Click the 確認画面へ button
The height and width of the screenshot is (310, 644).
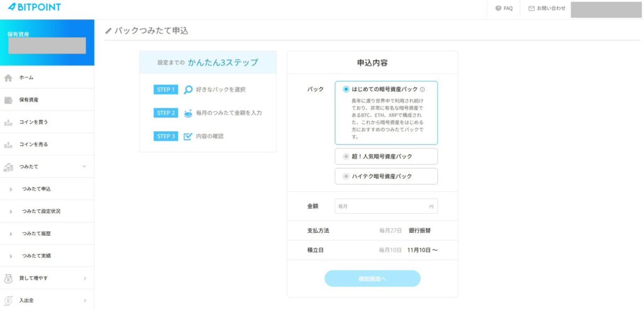tap(372, 279)
